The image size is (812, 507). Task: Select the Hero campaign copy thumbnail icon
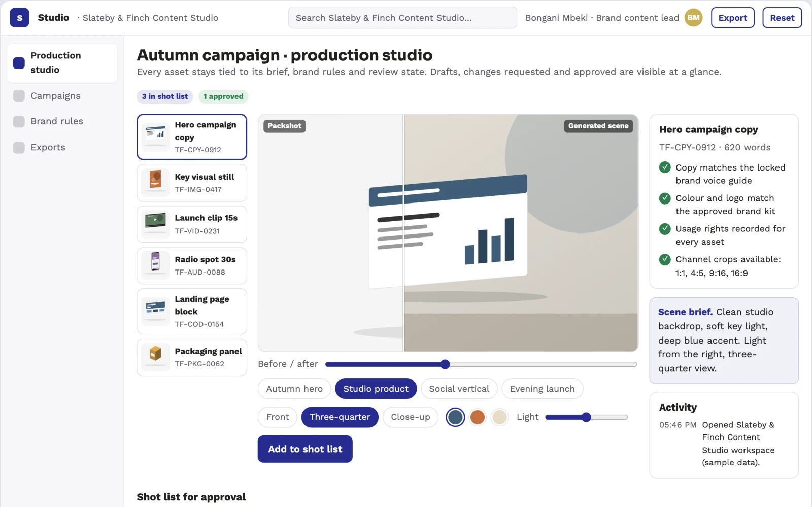point(155,137)
